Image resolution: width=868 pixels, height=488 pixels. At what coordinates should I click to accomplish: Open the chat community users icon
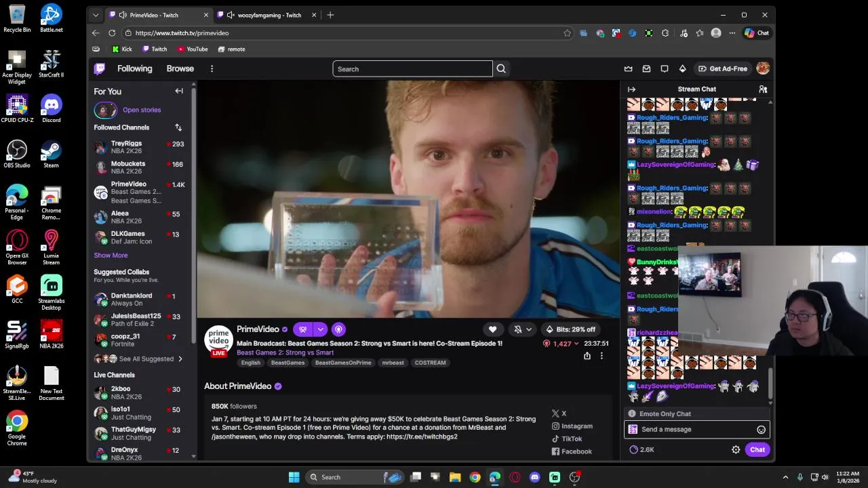(x=763, y=89)
